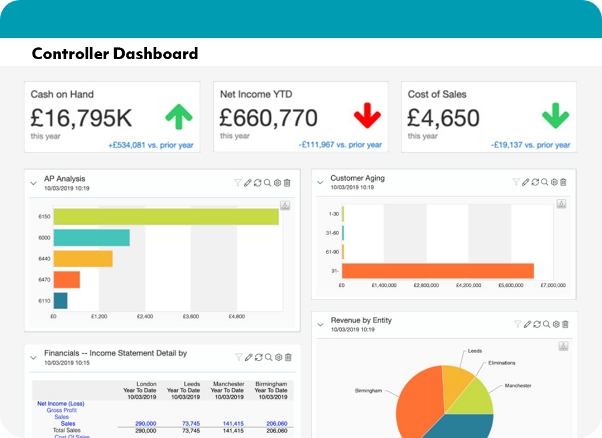
Task: Collapse the Financials Income Statement panel
Action: pyautogui.click(x=34, y=357)
